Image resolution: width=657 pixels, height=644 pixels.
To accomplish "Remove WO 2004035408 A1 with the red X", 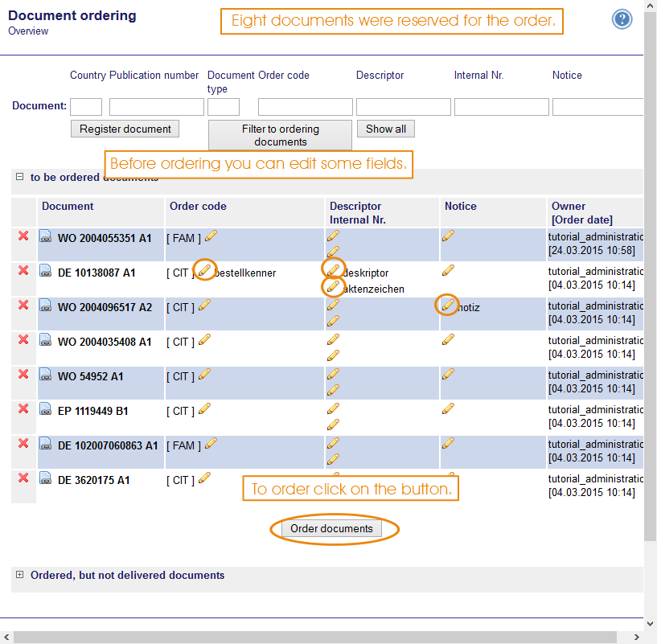I will (x=23, y=339).
